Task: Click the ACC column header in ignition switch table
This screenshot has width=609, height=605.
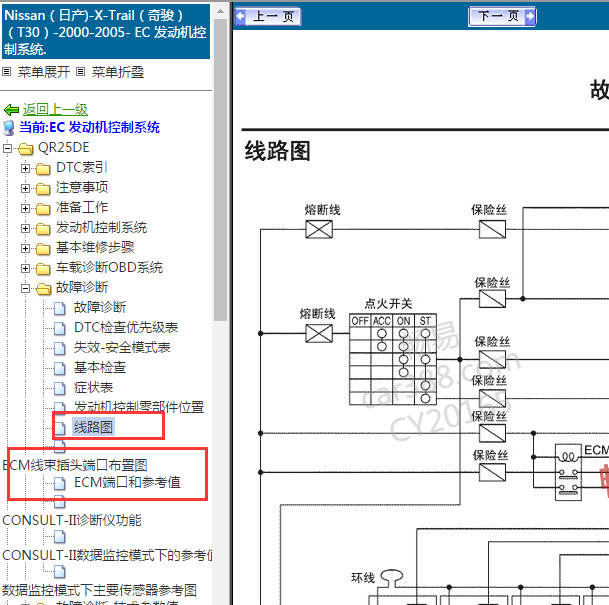Action: 382,321
